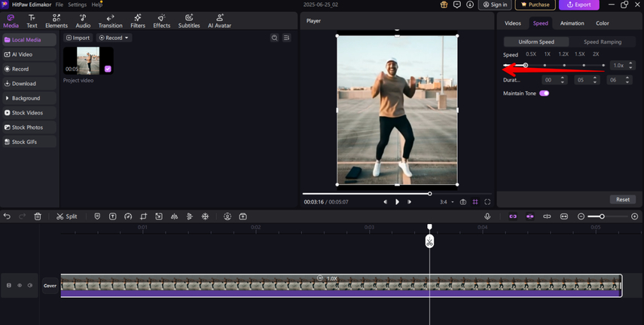Switch to the Videos tab
The image size is (644, 325).
[x=513, y=23]
